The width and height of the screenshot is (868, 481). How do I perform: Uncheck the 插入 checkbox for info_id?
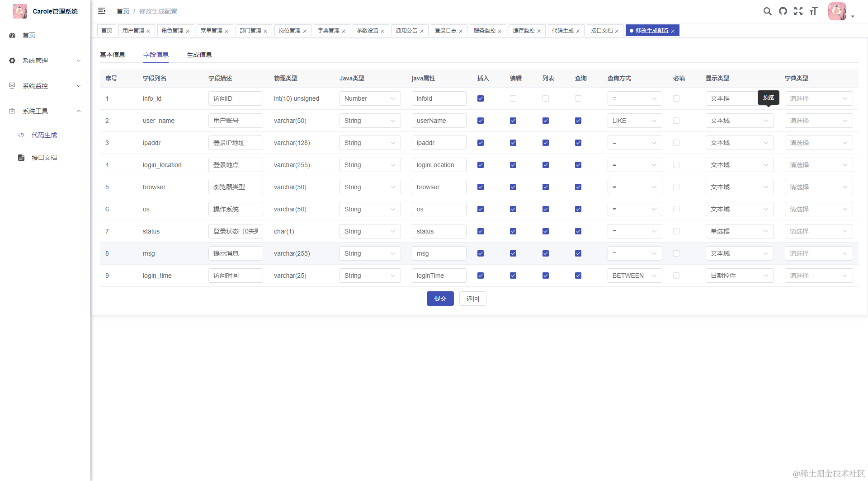481,98
